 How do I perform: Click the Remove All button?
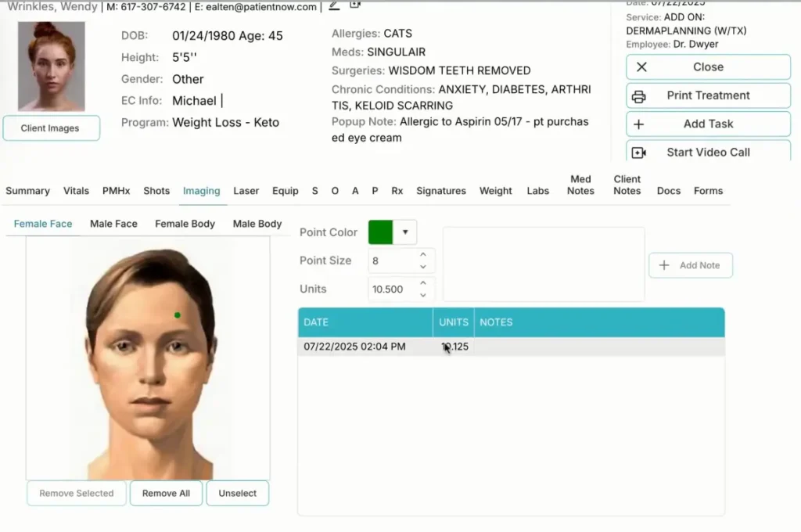(x=166, y=493)
